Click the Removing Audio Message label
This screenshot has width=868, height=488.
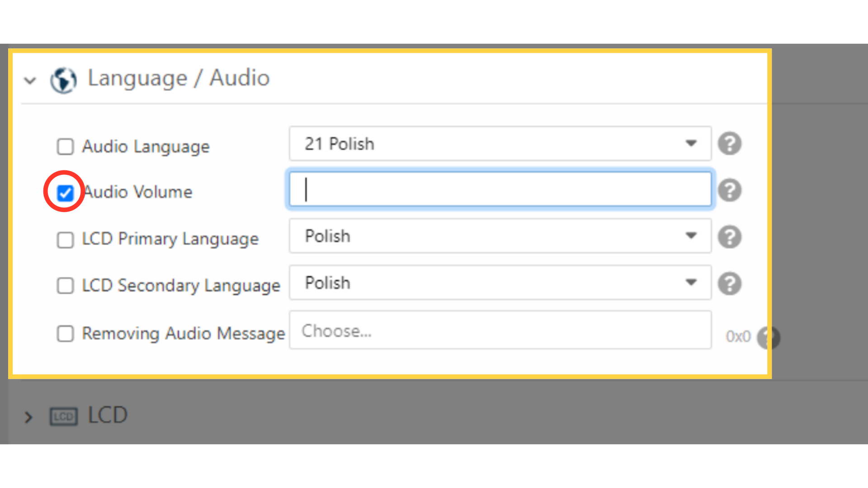pos(183,333)
